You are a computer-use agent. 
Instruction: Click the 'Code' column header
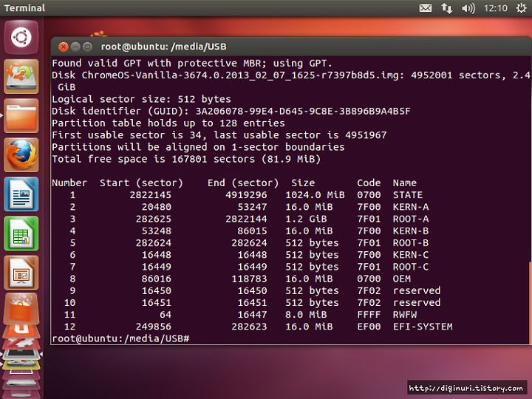[369, 183]
